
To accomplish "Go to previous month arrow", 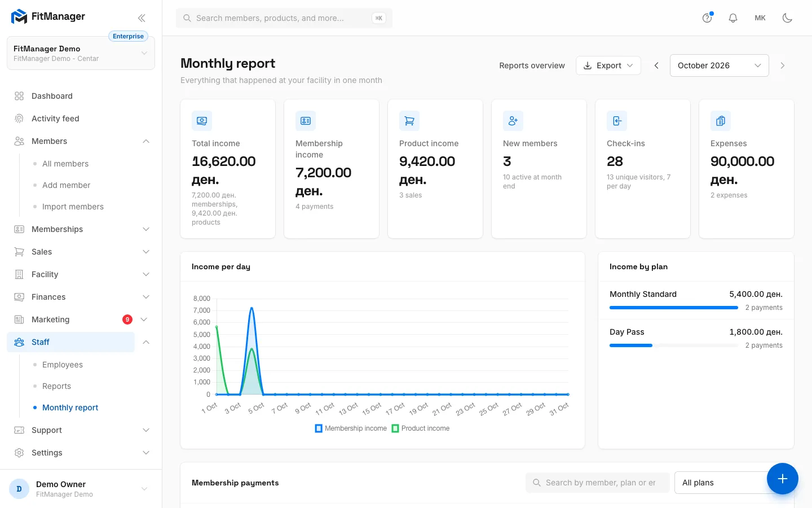I will click(656, 65).
